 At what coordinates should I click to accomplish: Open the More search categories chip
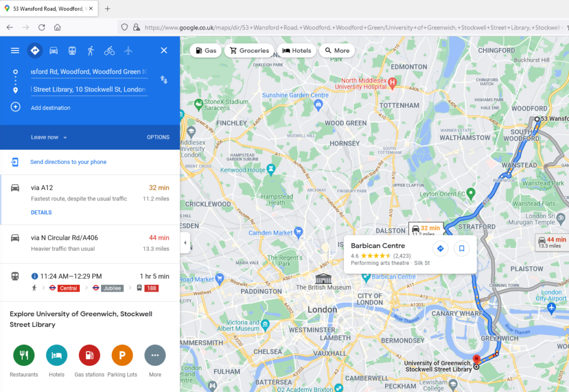pos(337,51)
